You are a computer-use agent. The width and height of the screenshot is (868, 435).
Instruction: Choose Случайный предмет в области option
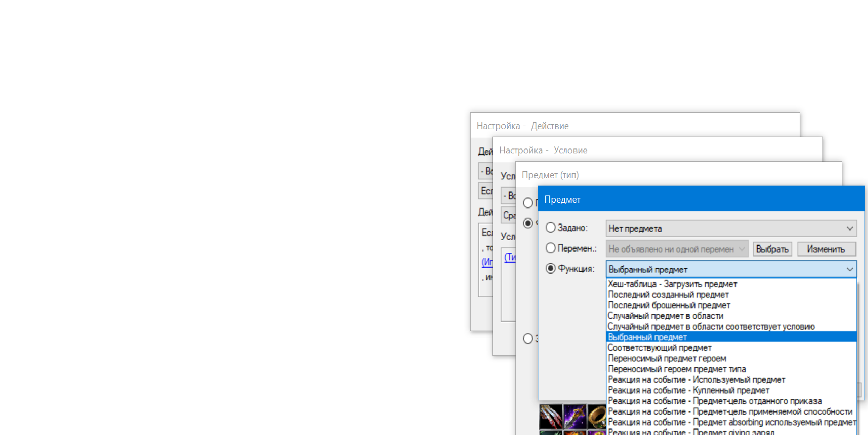click(731, 316)
